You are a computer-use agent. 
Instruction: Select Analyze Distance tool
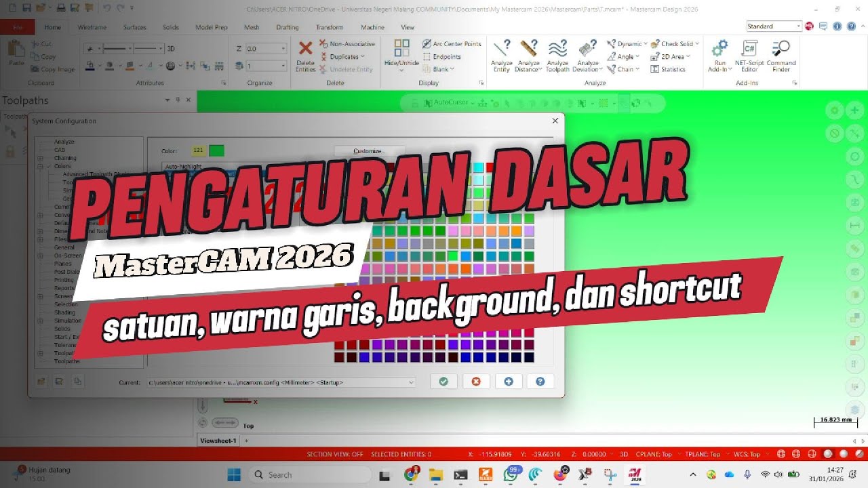(x=529, y=56)
